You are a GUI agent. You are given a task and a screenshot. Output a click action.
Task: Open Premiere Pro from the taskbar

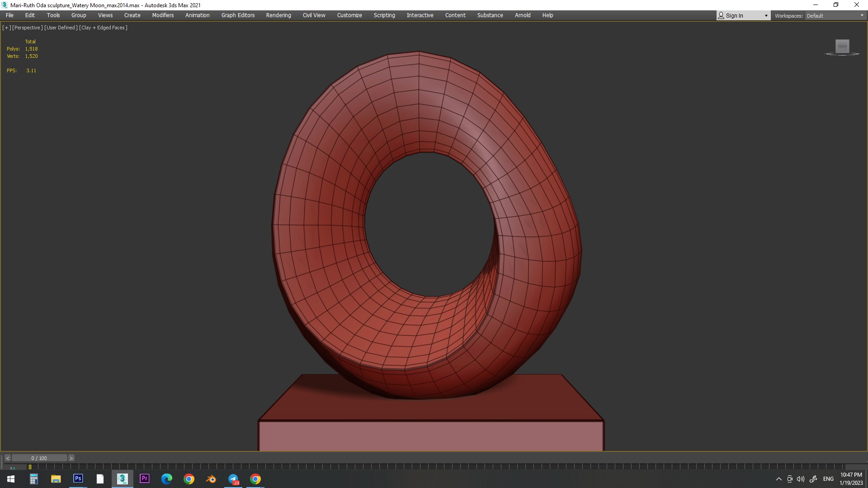tap(145, 479)
